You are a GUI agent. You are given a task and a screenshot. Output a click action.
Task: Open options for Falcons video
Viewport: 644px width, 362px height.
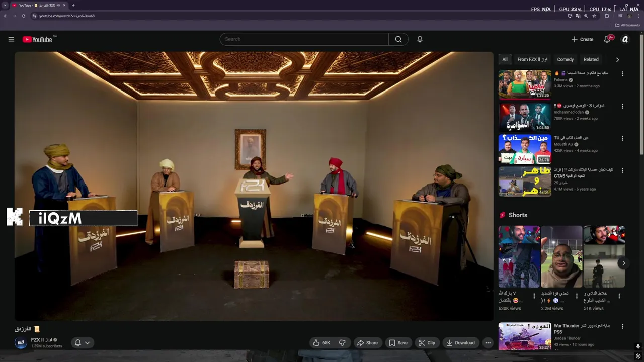pos(622,74)
